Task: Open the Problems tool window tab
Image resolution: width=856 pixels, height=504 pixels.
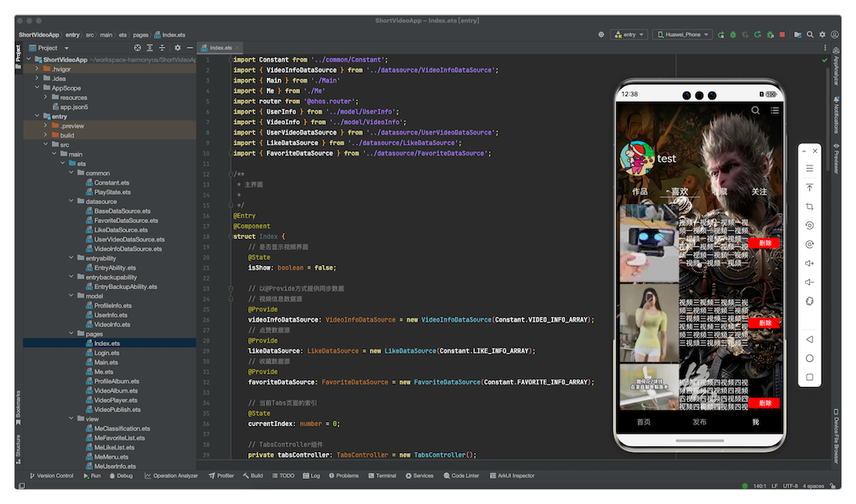Action: click(344, 476)
